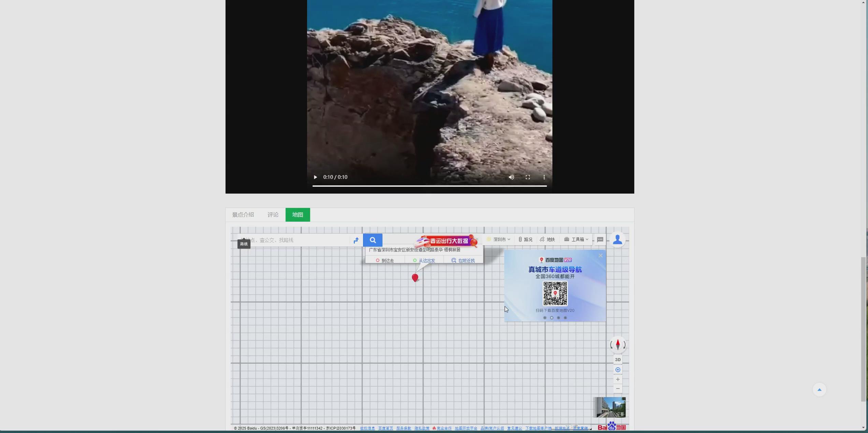Focus the map search input field
The image size is (868, 433).
[x=293, y=240]
